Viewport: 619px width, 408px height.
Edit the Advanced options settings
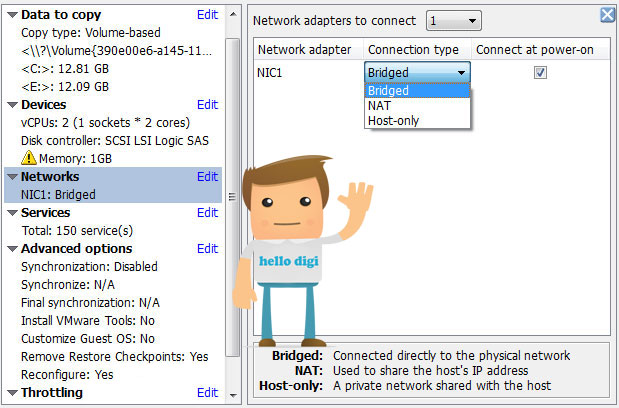coord(208,248)
